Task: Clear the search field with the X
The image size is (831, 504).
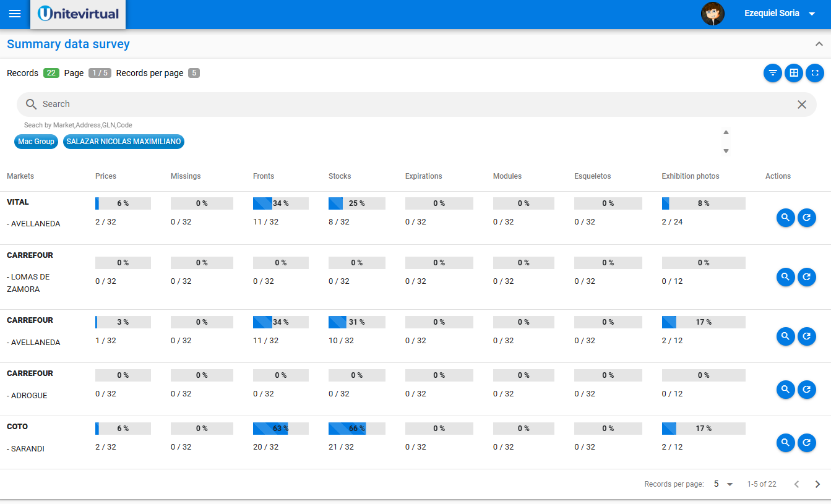Action: (802, 105)
